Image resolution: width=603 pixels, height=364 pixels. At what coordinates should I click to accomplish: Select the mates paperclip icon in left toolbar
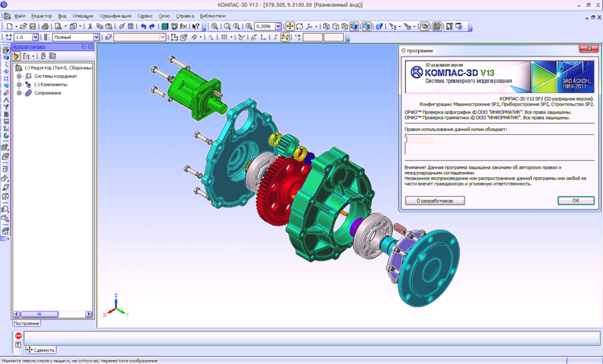[6, 92]
